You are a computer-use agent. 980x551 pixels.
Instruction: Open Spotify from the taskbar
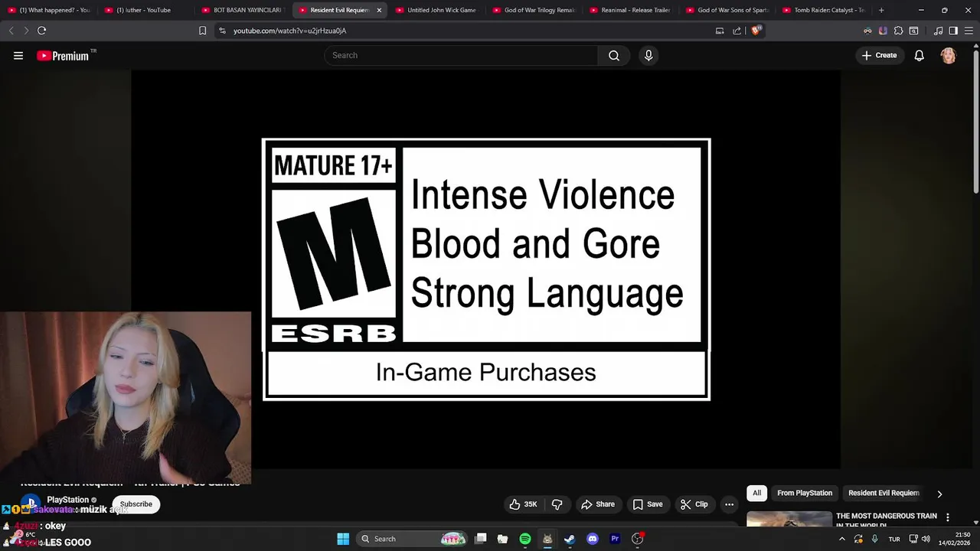[x=525, y=539]
